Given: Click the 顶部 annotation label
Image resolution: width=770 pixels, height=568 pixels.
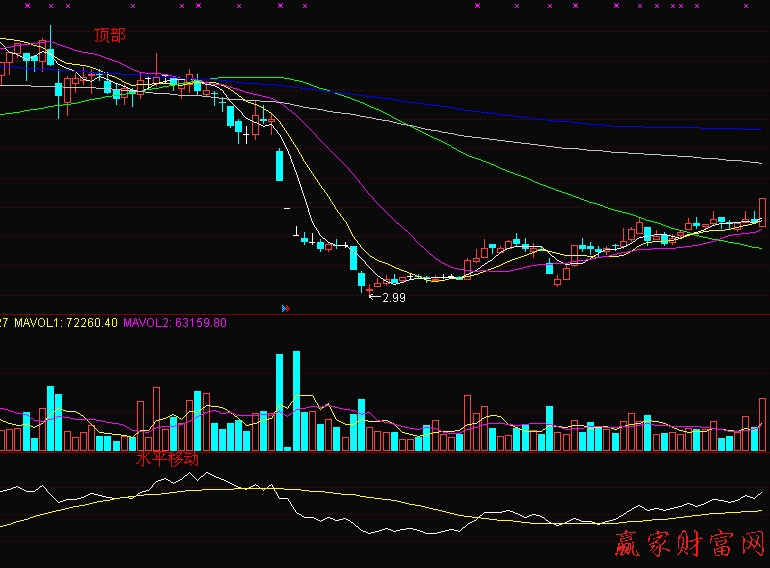Looking at the screenshot, I should (x=110, y=35).
